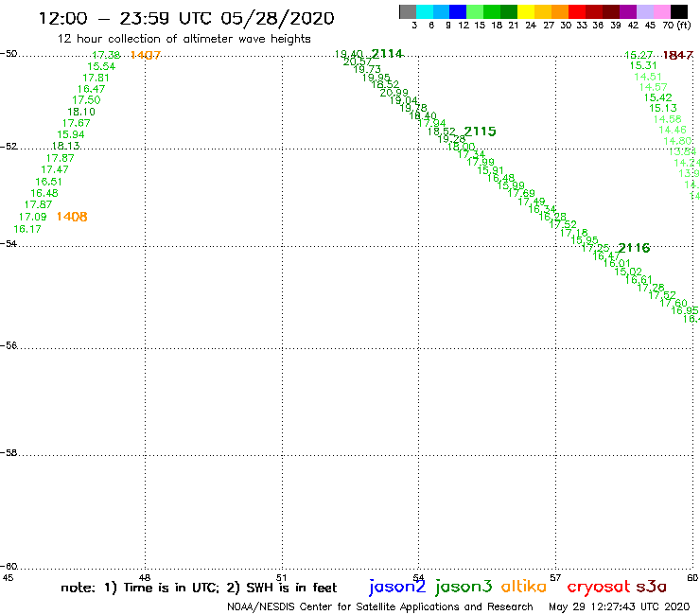Click wave height value 15.42
This screenshot has height=615, width=700.
(658, 97)
